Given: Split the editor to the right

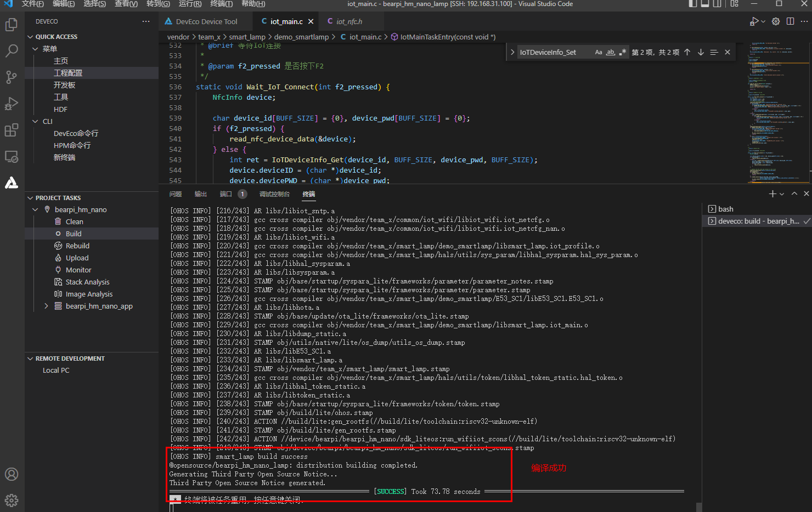Looking at the screenshot, I should point(790,21).
